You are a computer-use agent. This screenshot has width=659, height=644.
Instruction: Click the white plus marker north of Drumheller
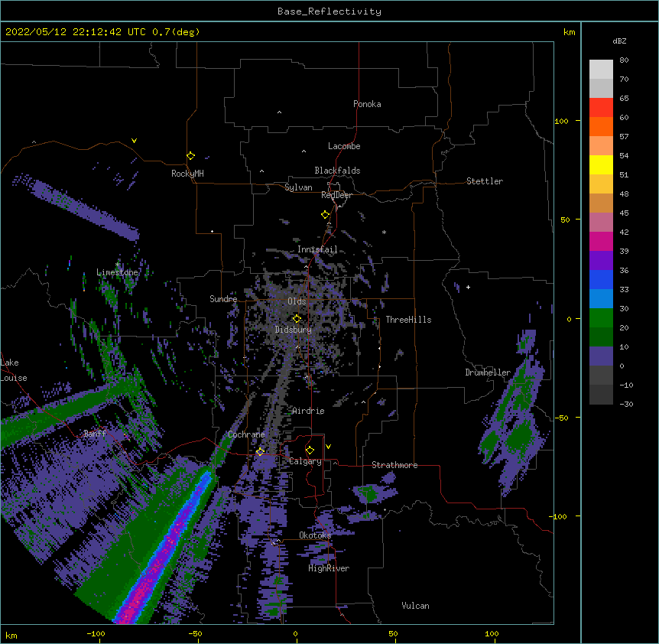(x=468, y=287)
